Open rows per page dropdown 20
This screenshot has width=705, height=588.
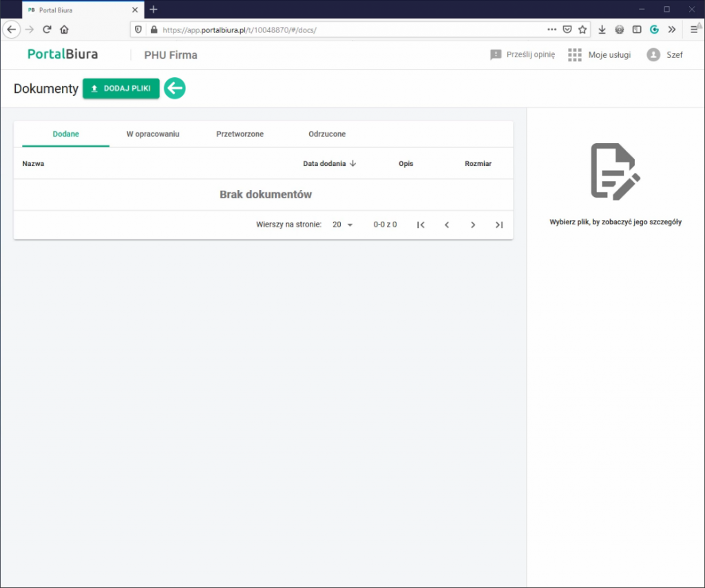coord(343,224)
